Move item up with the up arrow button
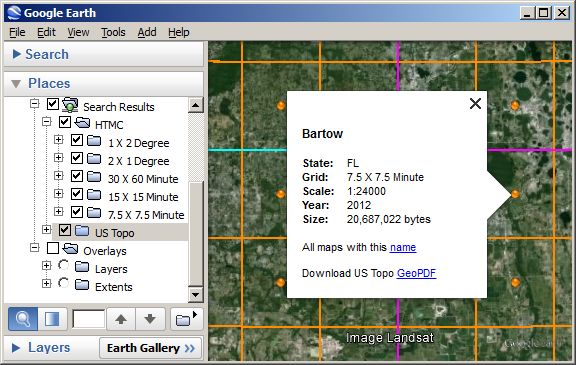Viewport: 576px width, 365px height. (121, 319)
